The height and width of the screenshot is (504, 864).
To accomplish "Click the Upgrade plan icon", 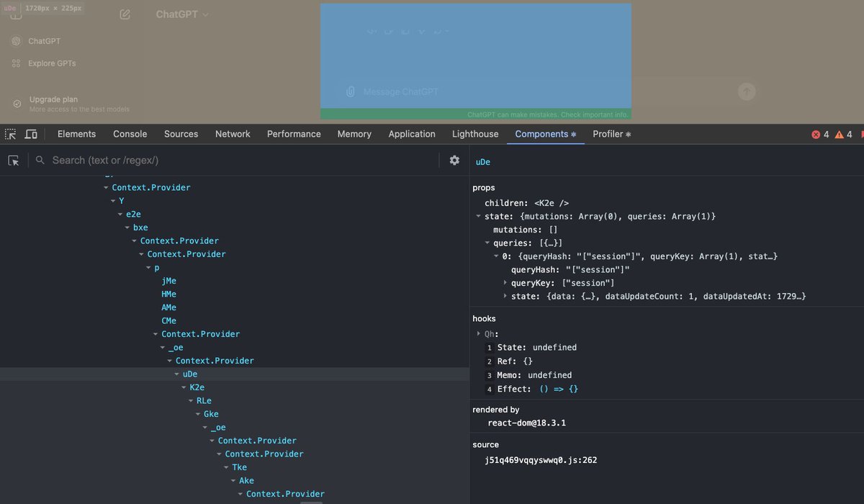I will coord(17,104).
